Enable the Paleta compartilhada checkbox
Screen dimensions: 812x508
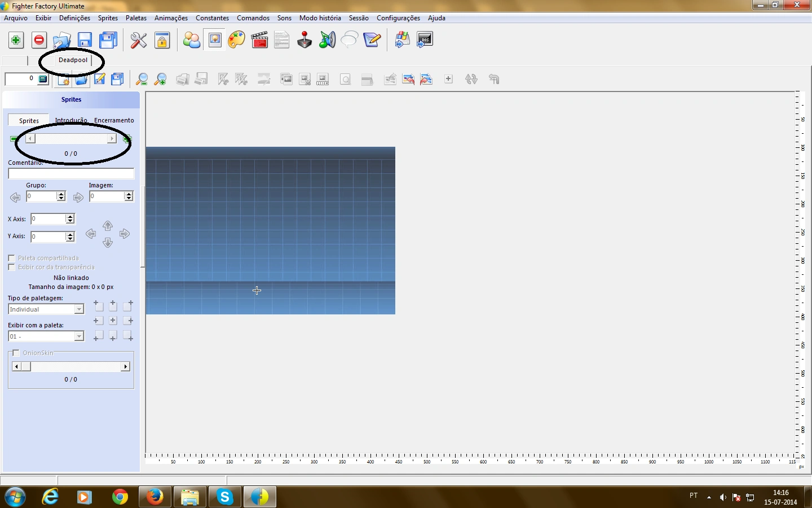click(11, 258)
